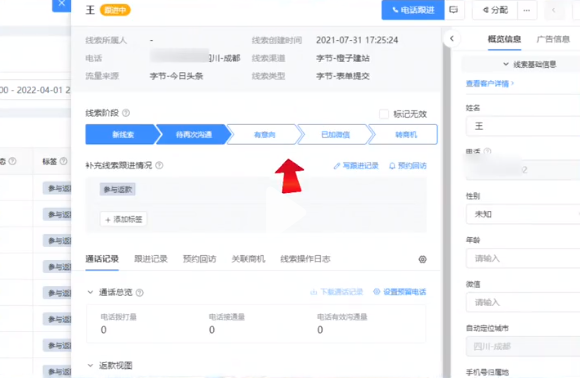Open the 线索操作日志 tab
This screenshot has width=580, height=378.
[x=305, y=259]
